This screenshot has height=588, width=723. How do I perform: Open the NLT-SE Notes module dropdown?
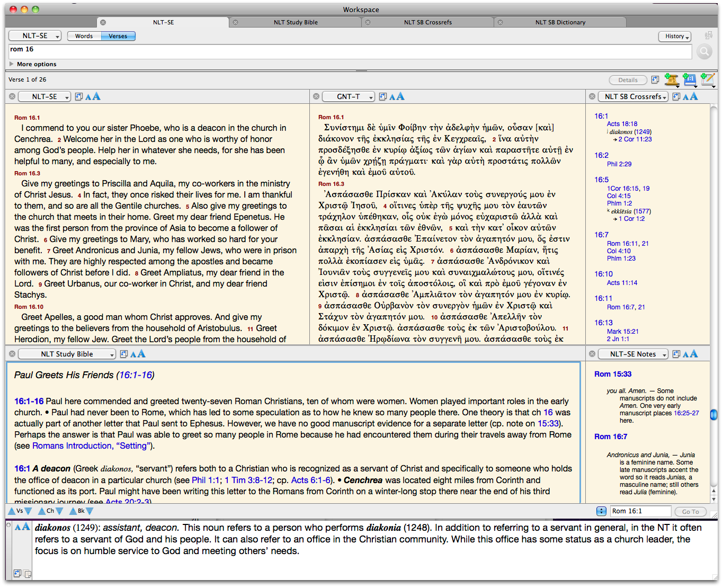pos(633,354)
